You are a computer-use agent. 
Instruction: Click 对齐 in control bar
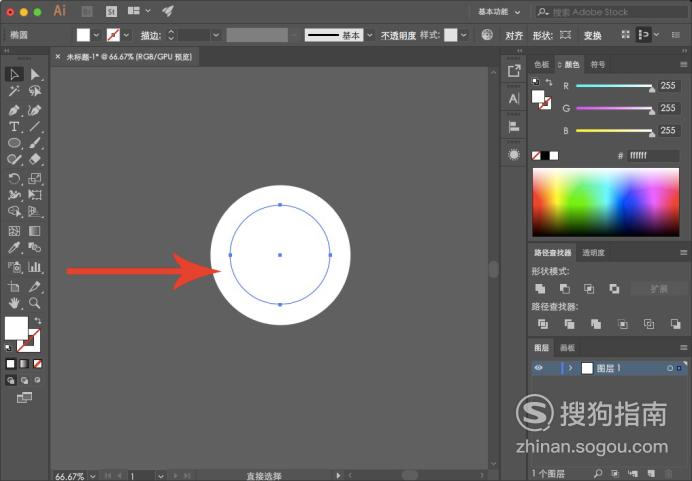coord(514,35)
